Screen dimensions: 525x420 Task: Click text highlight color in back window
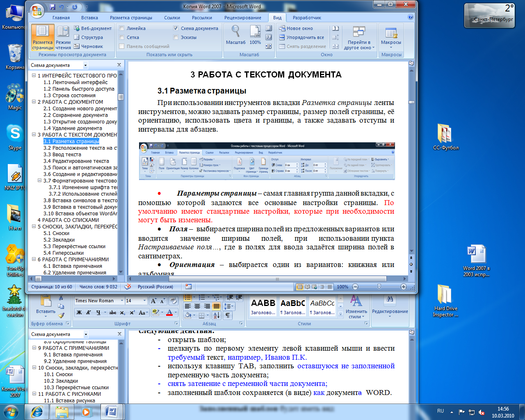pos(155,313)
